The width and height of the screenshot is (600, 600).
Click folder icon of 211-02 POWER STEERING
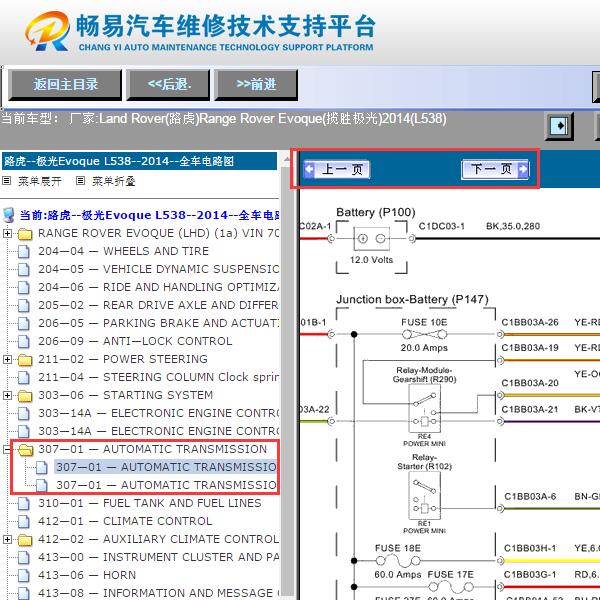point(25,360)
